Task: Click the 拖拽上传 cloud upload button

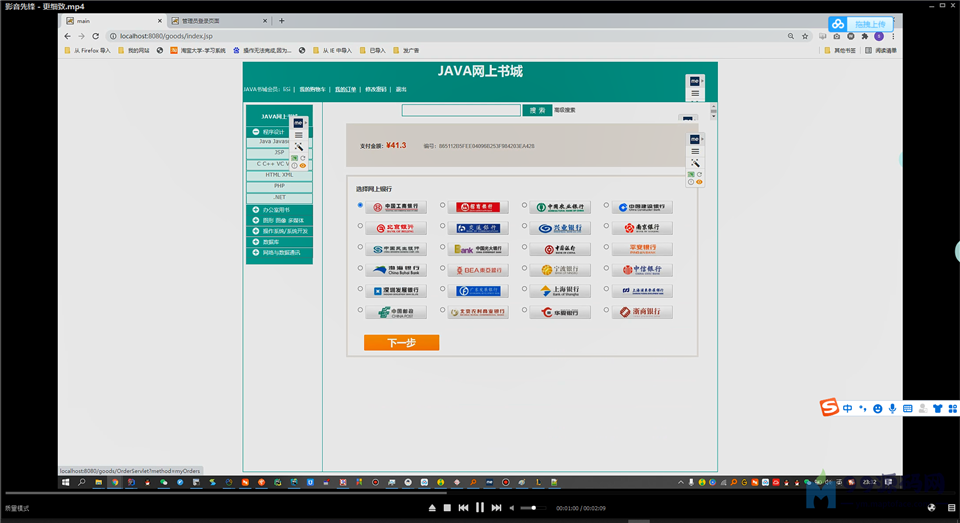Action: [861, 24]
